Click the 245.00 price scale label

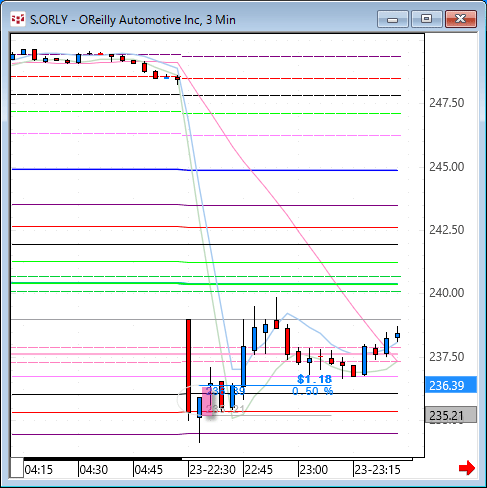pos(446,166)
